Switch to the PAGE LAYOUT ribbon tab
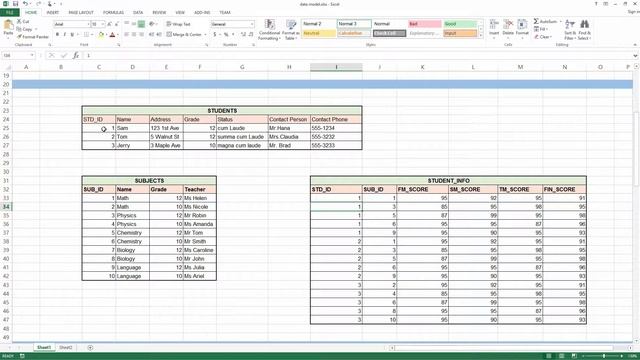Image resolution: width=640 pixels, height=360 pixels. 81,13
